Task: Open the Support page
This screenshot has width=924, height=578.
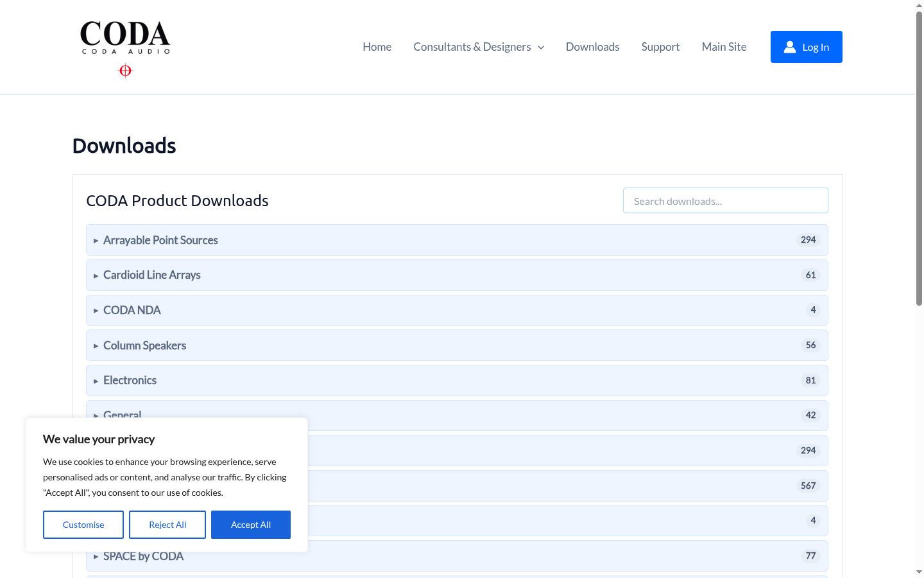Action: 660,47
